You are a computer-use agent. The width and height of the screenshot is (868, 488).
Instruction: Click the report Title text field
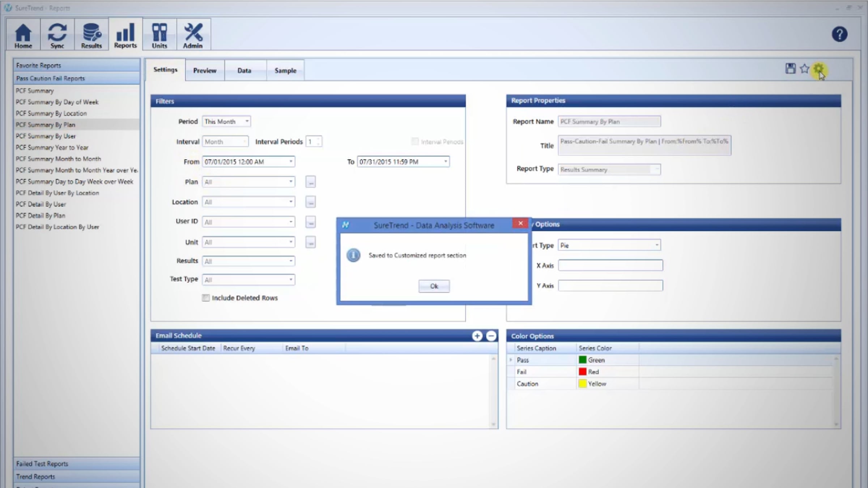click(644, 145)
